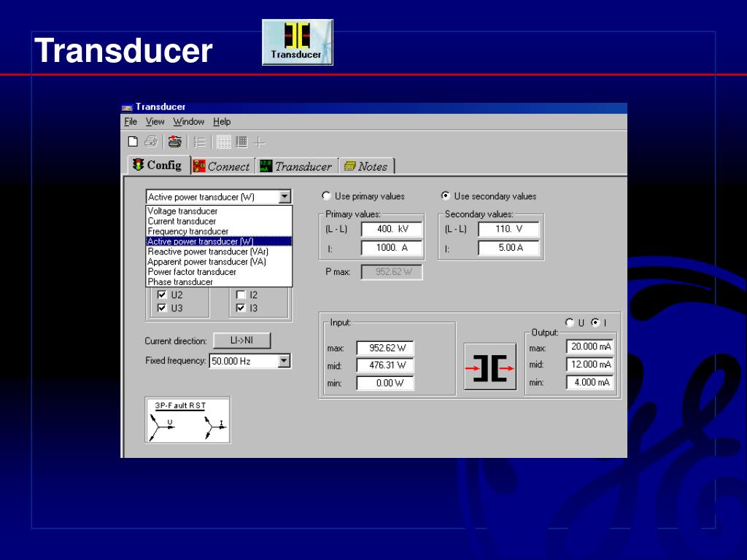Choose Voltage transducer from the list

(x=219, y=211)
